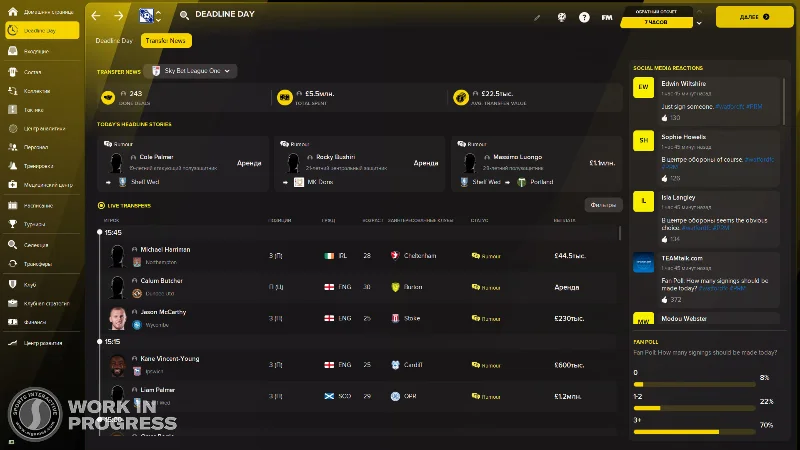Select the Michael Harriman transfer row
Image resolution: width=800 pixels, height=450 pixels.
360,256
